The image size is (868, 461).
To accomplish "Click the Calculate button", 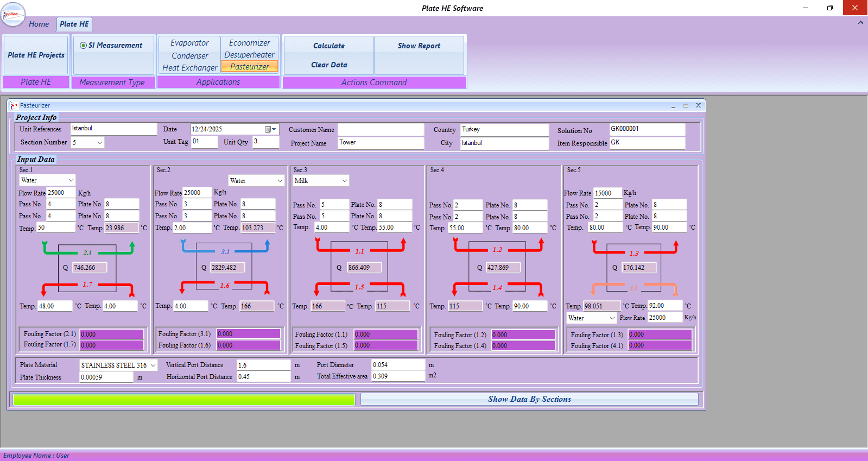I will tap(329, 46).
